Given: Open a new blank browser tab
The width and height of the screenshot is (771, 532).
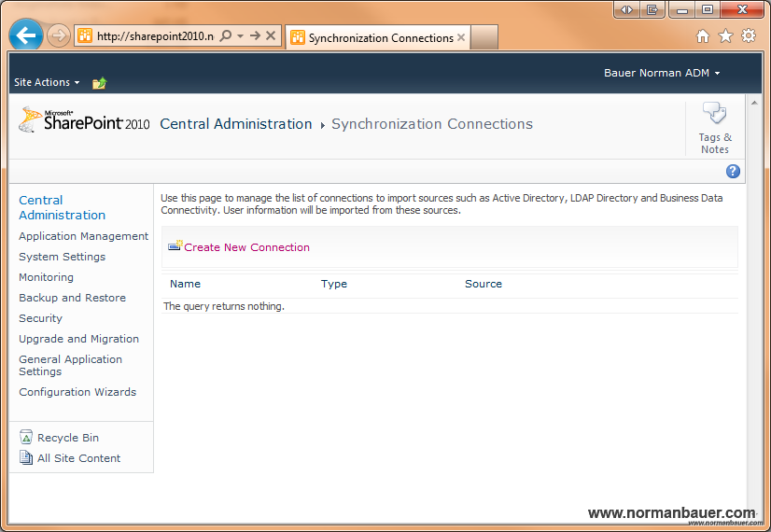Looking at the screenshot, I should (484, 37).
